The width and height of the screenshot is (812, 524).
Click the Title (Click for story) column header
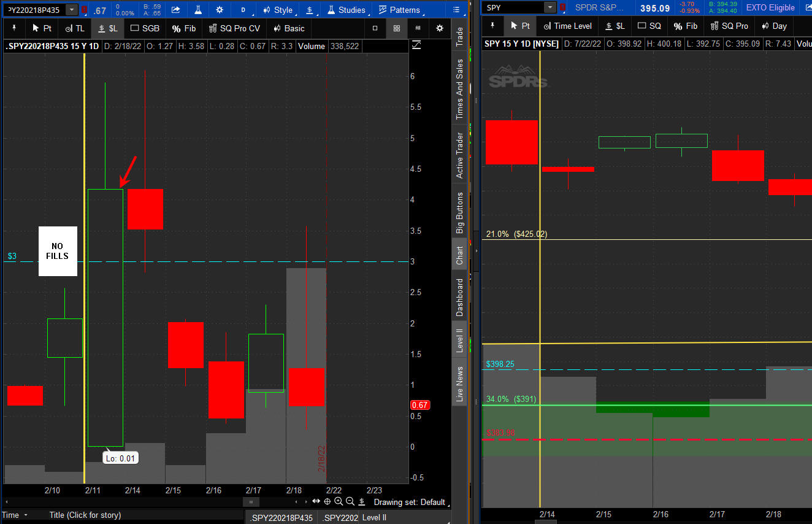tap(85, 515)
